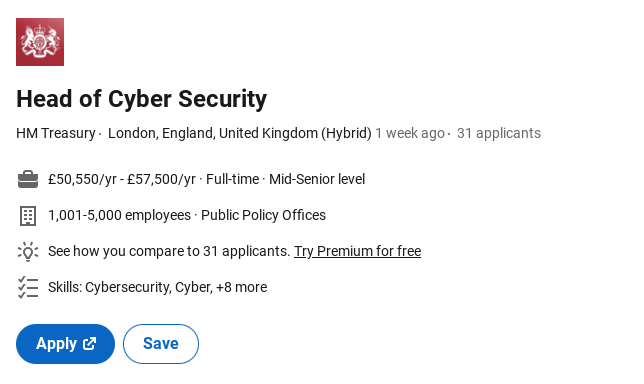Click the Public Policy Offices industry text
The height and width of the screenshot is (384, 644).
click(263, 215)
